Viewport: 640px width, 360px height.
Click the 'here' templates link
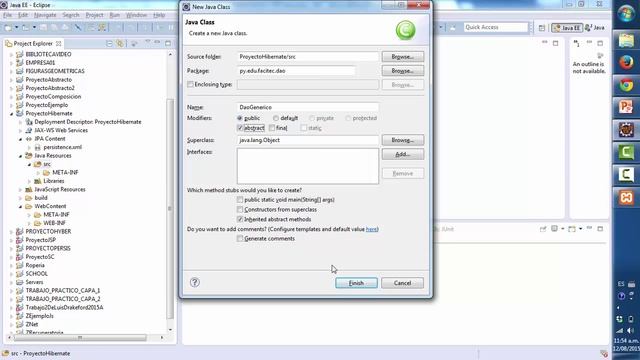coord(371,229)
